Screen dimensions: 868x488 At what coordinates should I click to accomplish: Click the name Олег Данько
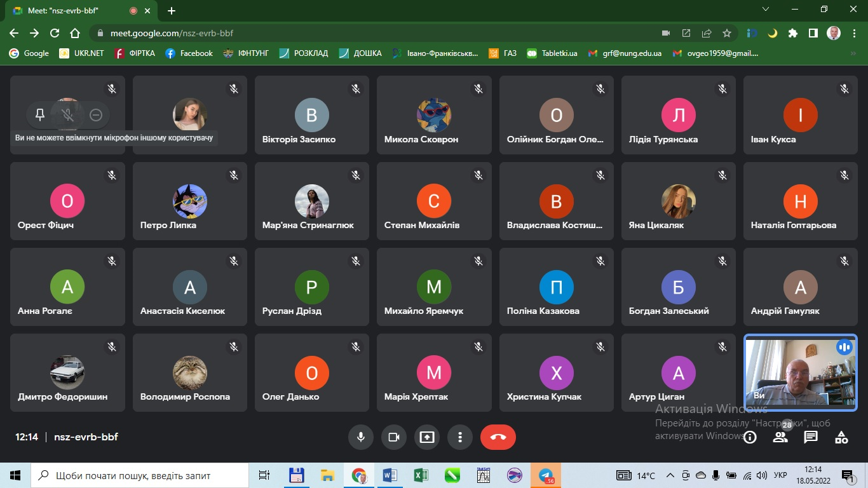pyautogui.click(x=291, y=396)
